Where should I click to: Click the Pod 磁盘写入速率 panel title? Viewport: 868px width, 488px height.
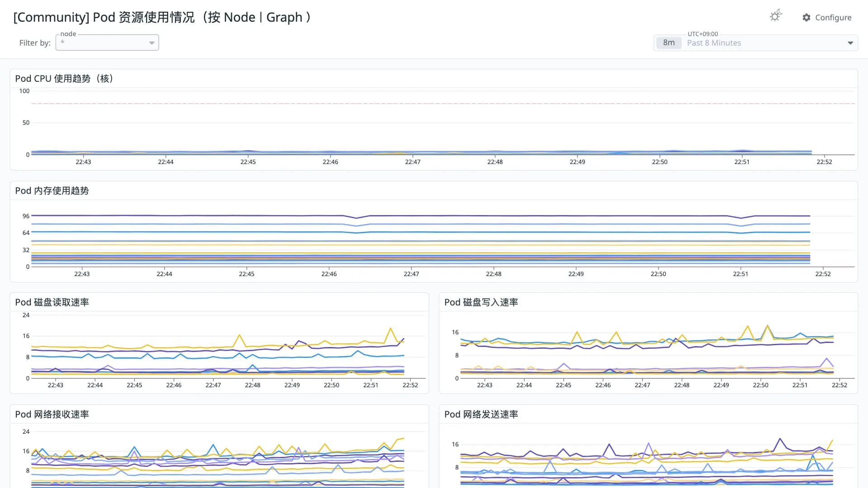481,302
